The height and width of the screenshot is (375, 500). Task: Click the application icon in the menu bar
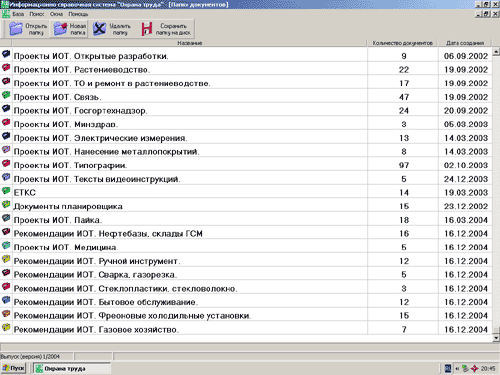coord(6,14)
